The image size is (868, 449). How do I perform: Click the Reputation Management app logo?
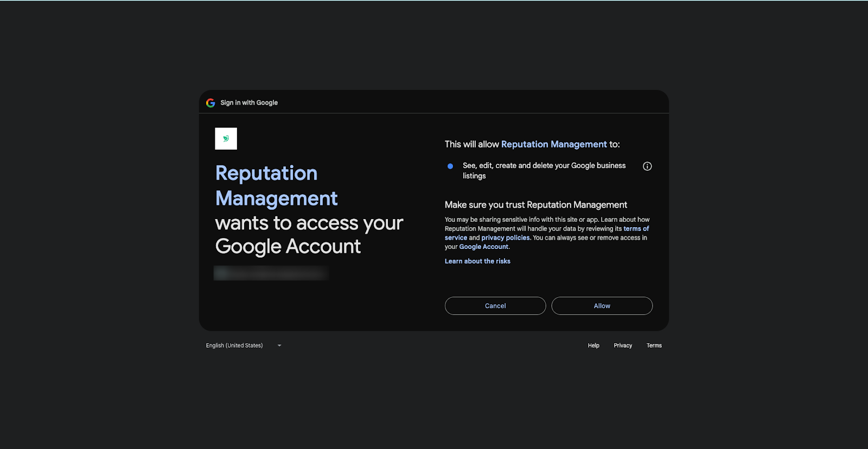pos(226,139)
